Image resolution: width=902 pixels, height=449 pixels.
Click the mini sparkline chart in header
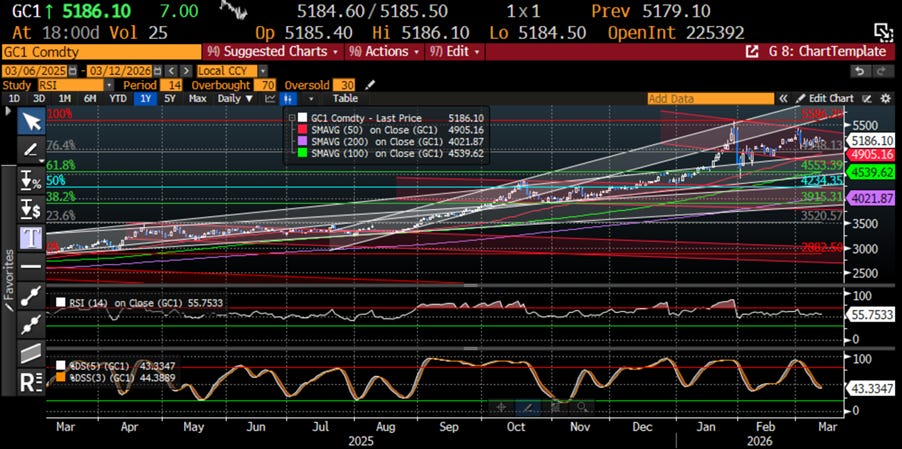pyautogui.click(x=234, y=10)
